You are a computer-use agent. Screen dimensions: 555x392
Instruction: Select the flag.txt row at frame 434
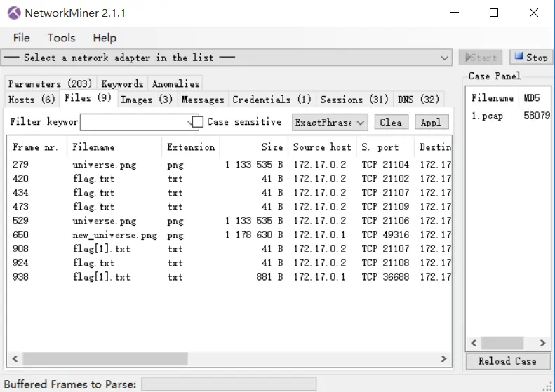click(229, 193)
